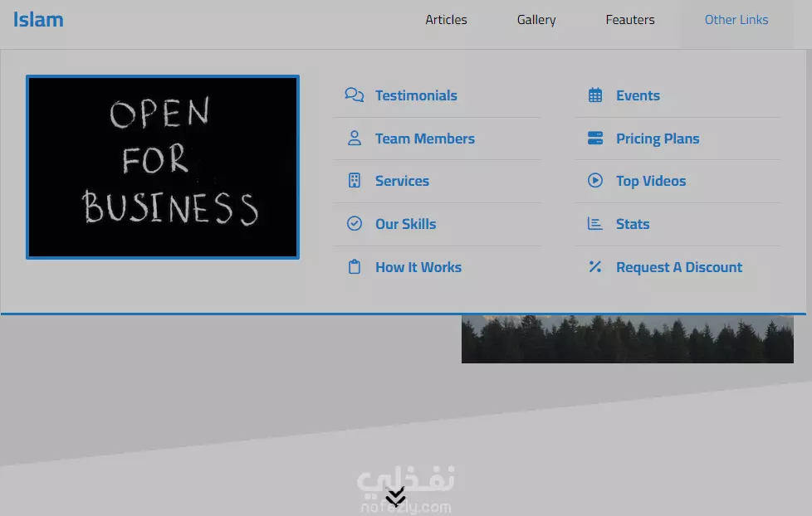812x516 pixels.
Task: Click the Team Members person icon
Action: 355,139
